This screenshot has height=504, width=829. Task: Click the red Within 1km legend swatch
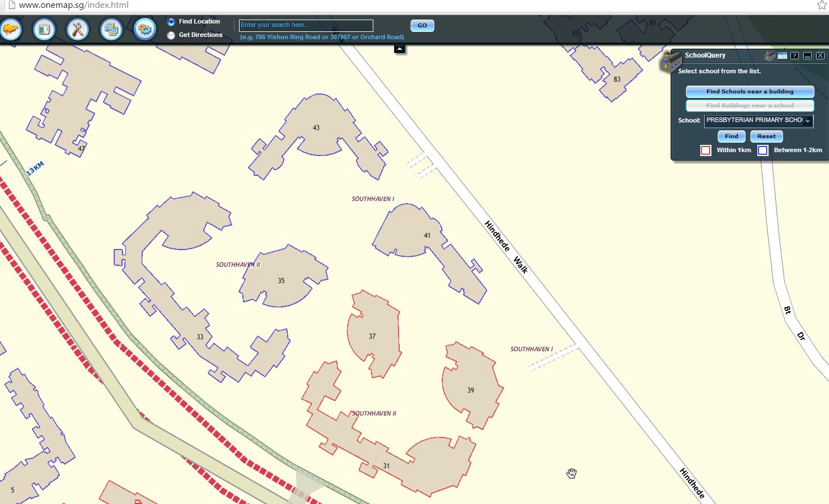click(706, 150)
